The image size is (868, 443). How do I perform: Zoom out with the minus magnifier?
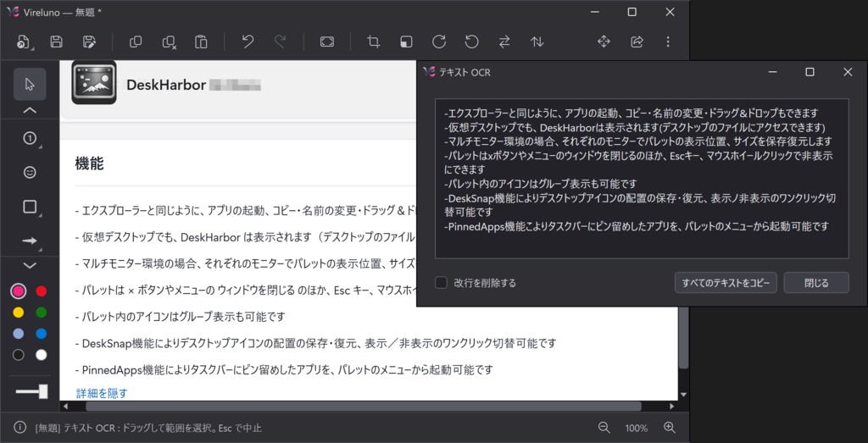click(604, 428)
